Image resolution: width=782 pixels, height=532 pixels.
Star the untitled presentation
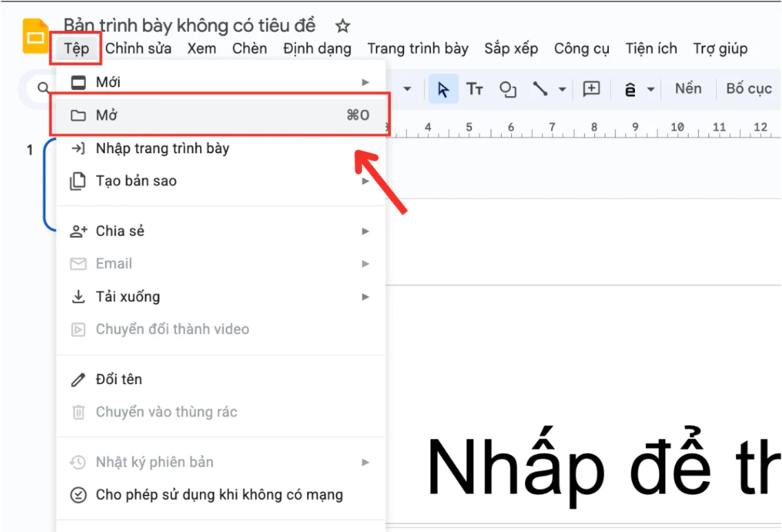click(x=342, y=25)
